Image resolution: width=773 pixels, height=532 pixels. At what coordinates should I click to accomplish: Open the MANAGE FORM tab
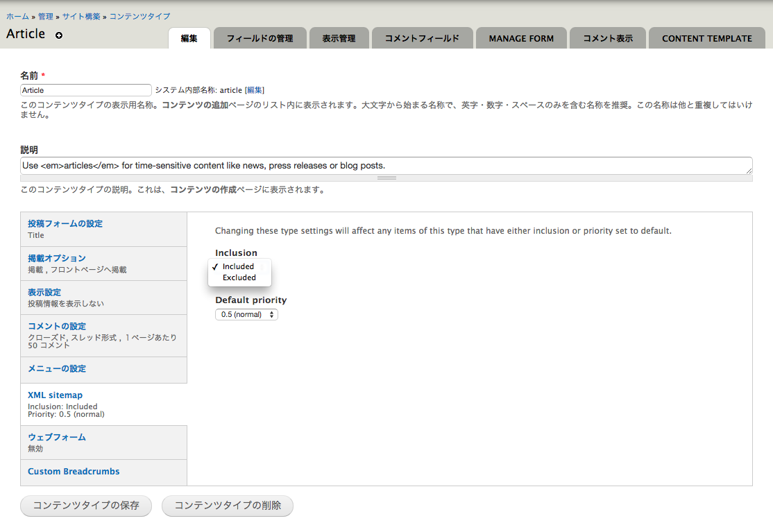(x=521, y=38)
